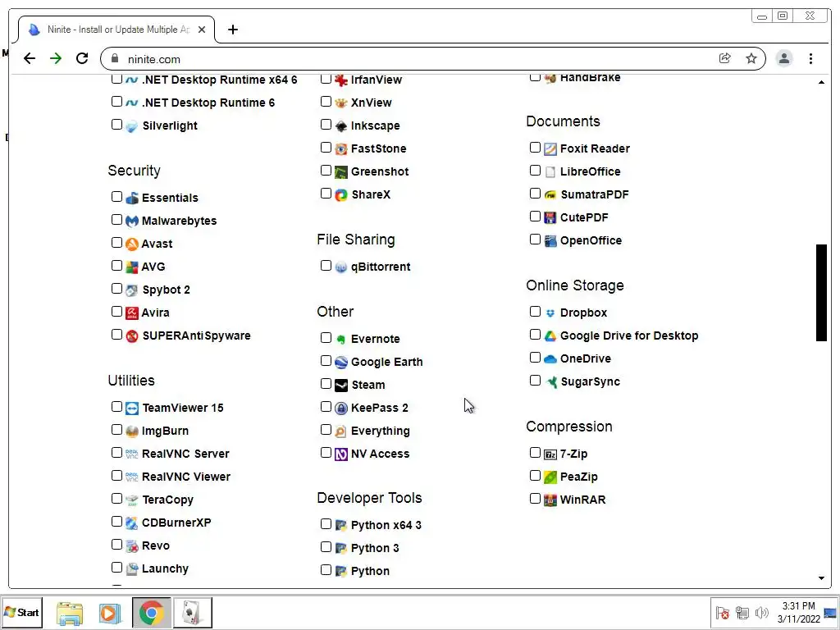
Task: Enable the TeraCopy checkbox
Action: [x=116, y=499]
